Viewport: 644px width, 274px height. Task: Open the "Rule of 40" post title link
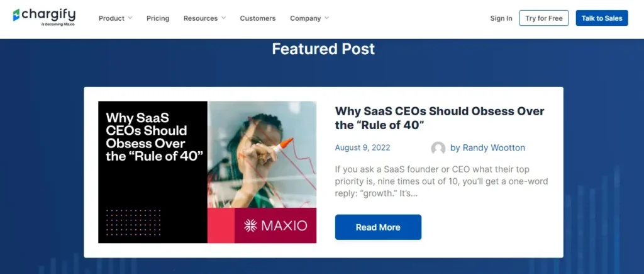(x=440, y=118)
